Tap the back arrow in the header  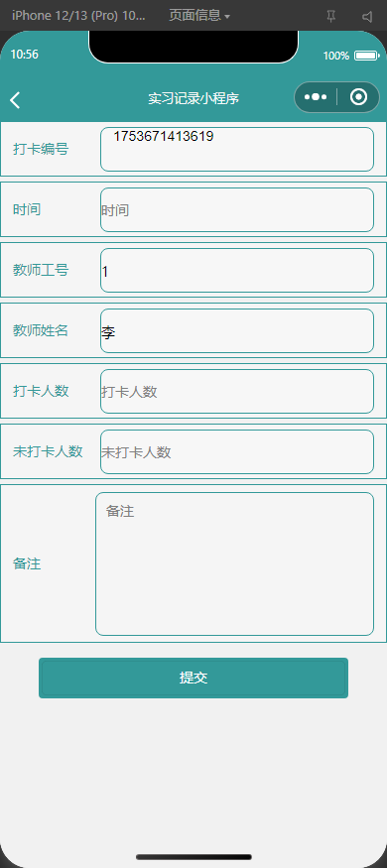point(15,100)
